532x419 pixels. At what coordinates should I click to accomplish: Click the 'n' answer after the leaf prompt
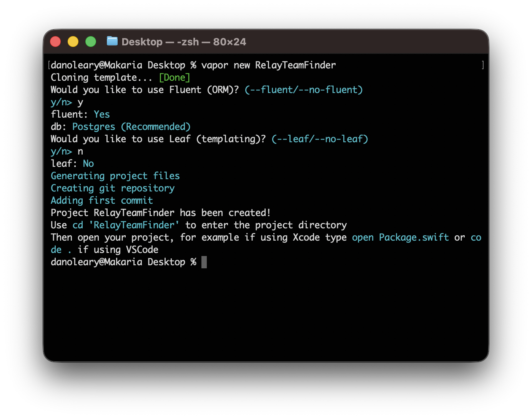point(80,151)
